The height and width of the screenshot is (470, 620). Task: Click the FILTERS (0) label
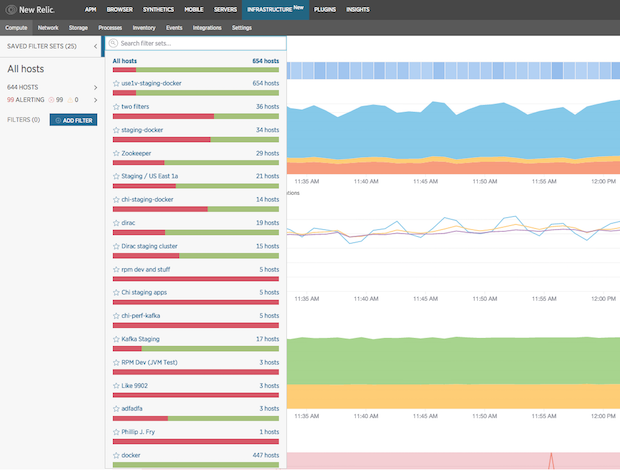click(23, 119)
